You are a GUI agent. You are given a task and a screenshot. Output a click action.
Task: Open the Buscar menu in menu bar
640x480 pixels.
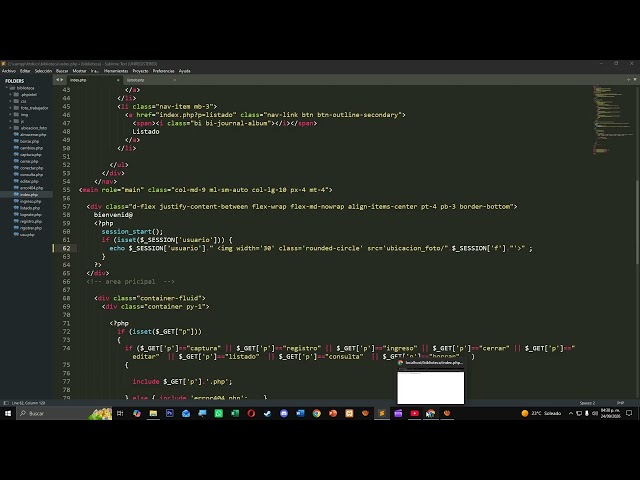tap(62, 71)
